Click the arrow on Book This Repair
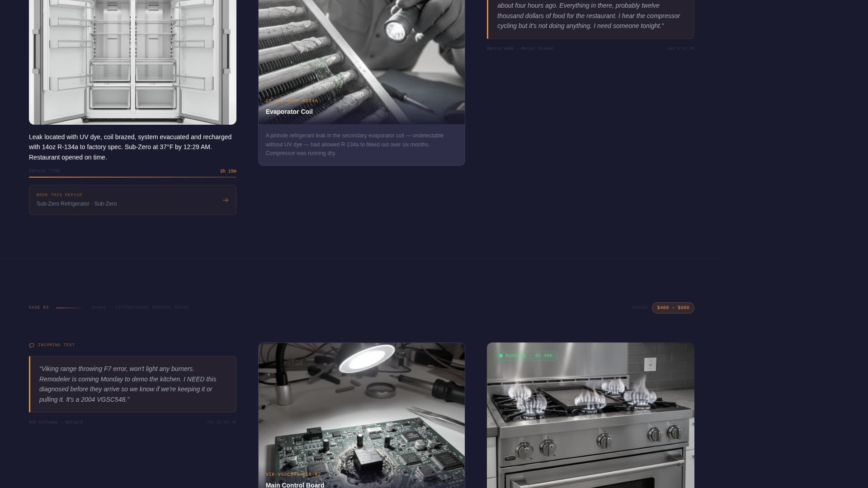The height and width of the screenshot is (488, 868). (226, 200)
